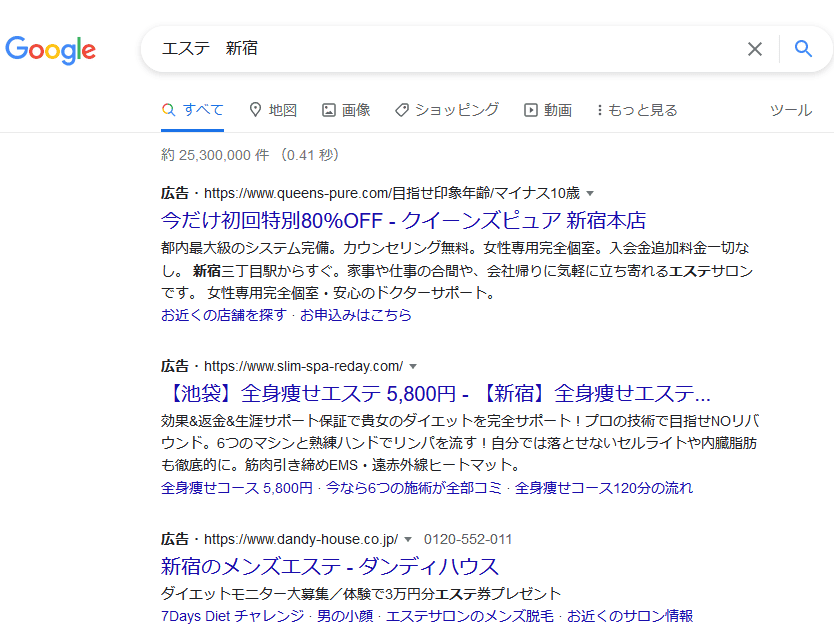The image size is (834, 624).
Task: Click the お近くの店舗を探す sitelink
Action: pos(223,315)
